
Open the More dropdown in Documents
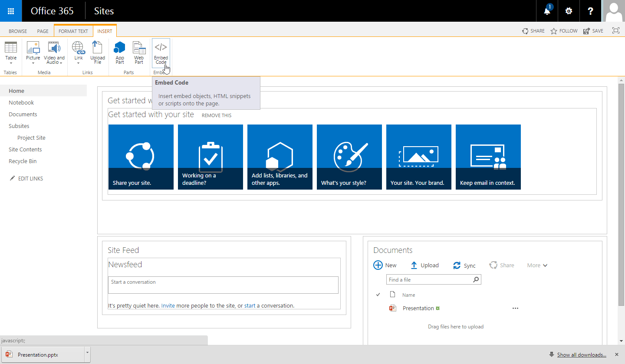(x=537, y=266)
